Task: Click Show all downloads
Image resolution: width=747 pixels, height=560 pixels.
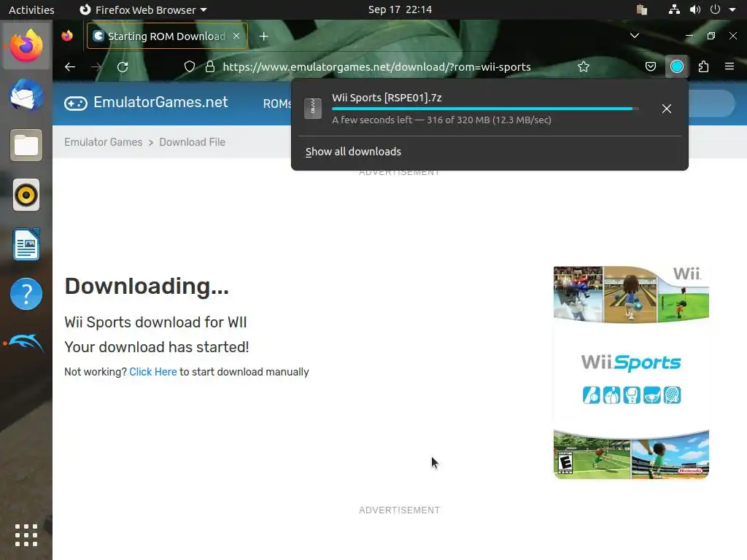Action: tap(353, 152)
